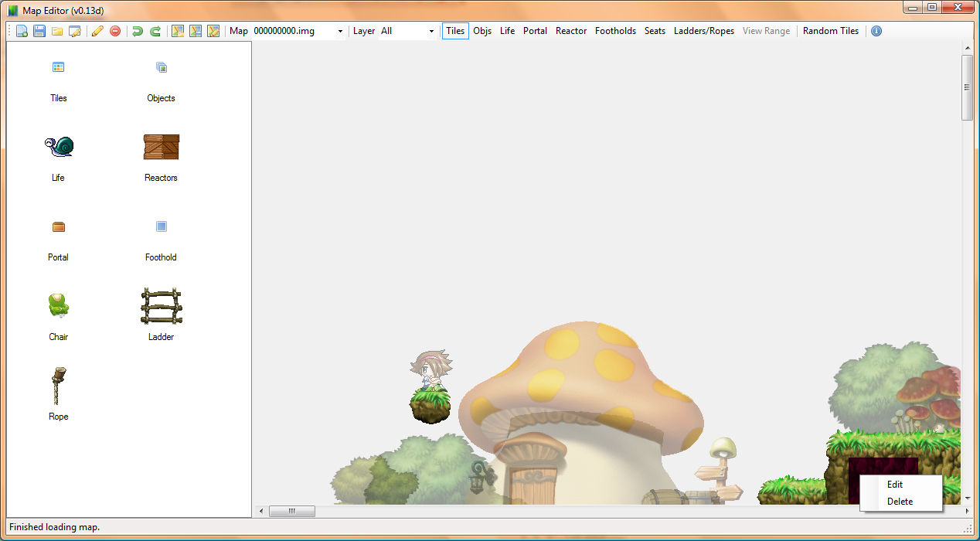Toggle the Random Tiles option

(x=831, y=31)
